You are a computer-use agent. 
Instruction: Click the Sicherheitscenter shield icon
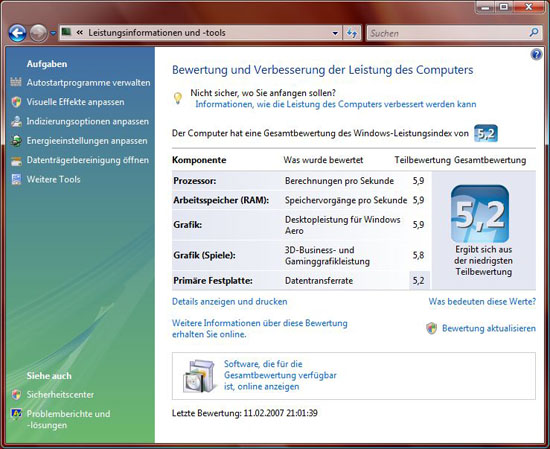pyautogui.click(x=16, y=395)
